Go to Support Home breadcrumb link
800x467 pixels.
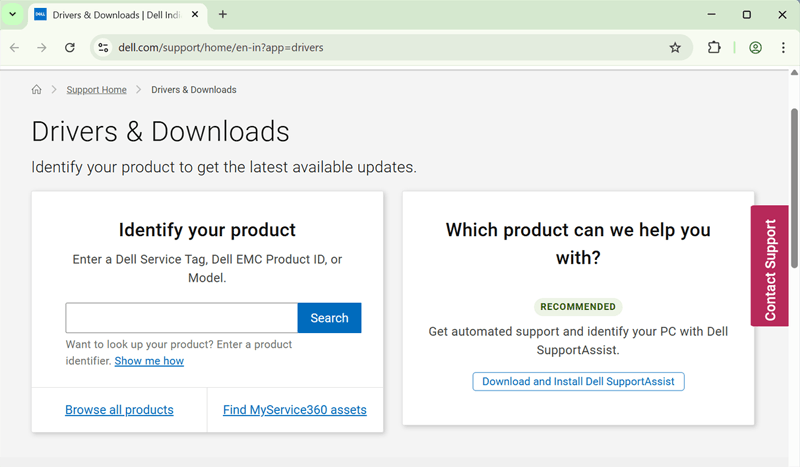[96, 90]
